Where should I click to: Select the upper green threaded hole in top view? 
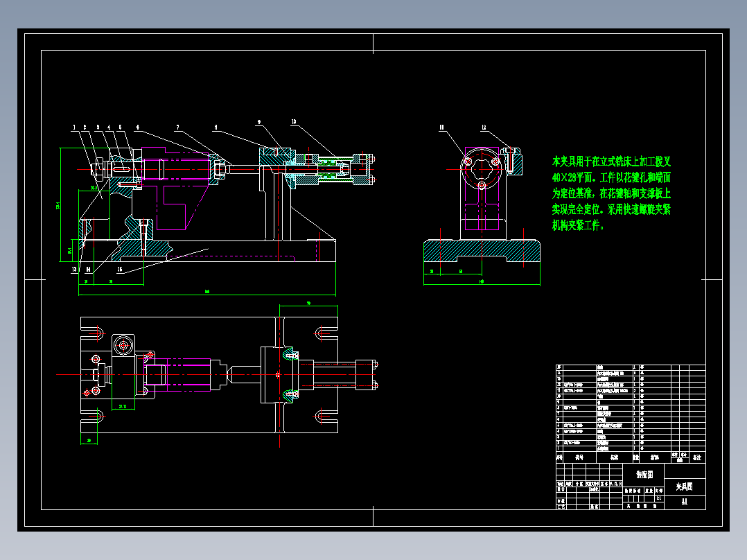coord(290,355)
